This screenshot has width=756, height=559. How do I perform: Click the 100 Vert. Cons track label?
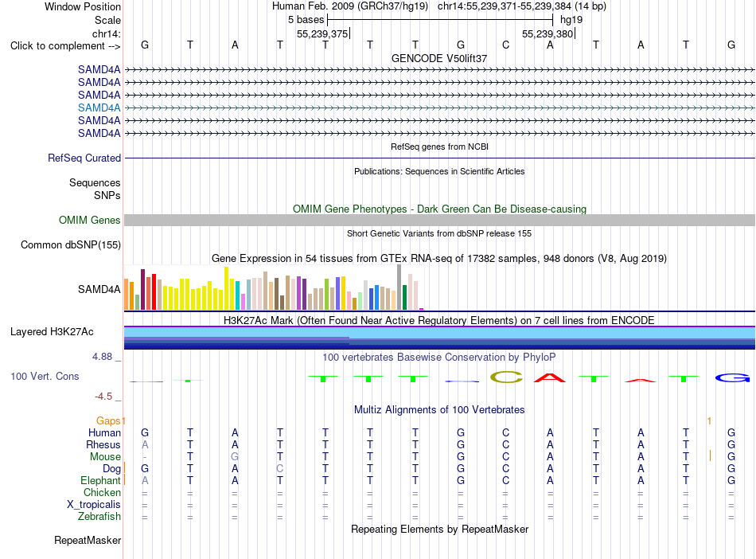tap(45, 376)
